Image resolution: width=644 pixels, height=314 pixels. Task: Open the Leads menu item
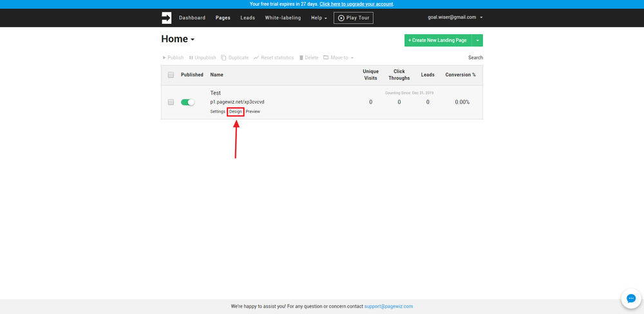tap(248, 17)
